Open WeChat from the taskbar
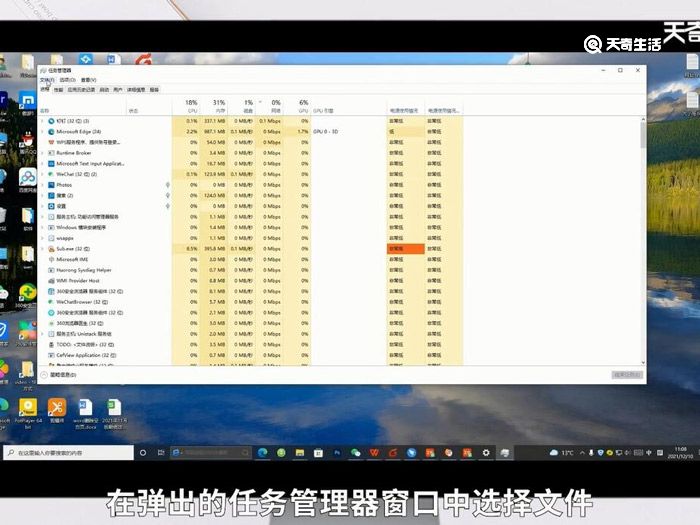The width and height of the screenshot is (700, 525). [x=356, y=453]
